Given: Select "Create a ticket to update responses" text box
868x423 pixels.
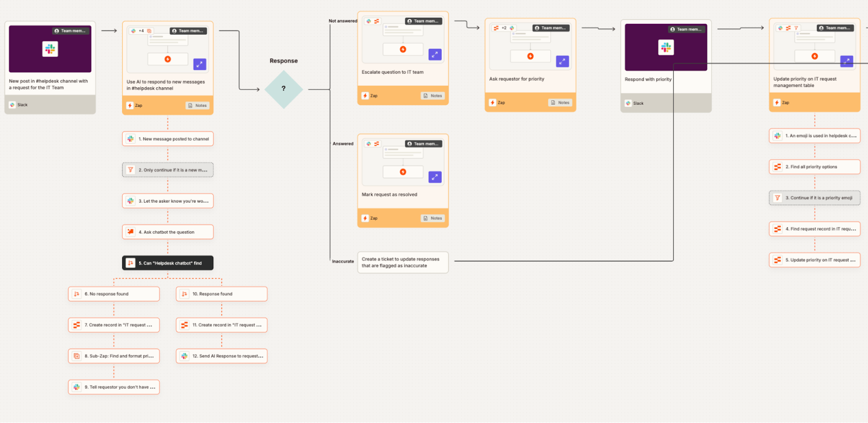Looking at the screenshot, I should [403, 262].
